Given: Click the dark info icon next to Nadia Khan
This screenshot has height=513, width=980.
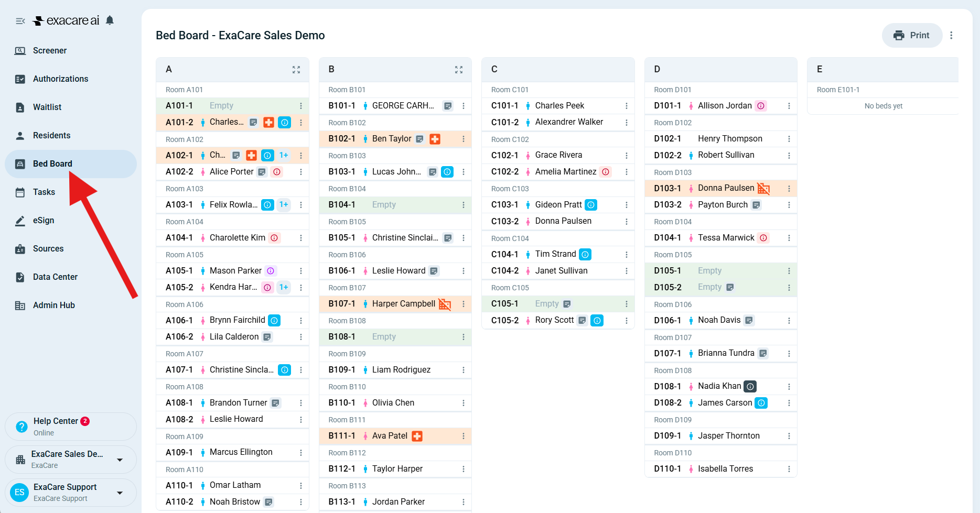Looking at the screenshot, I should [x=750, y=387].
